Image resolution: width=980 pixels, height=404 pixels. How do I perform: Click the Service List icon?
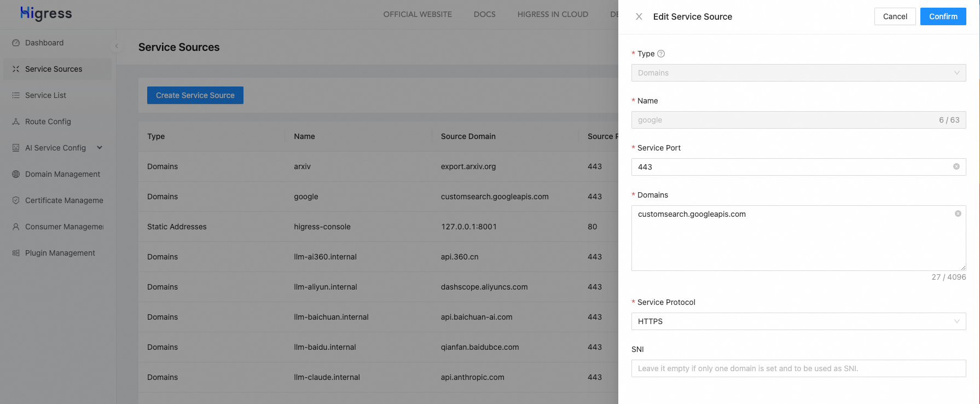[16, 95]
